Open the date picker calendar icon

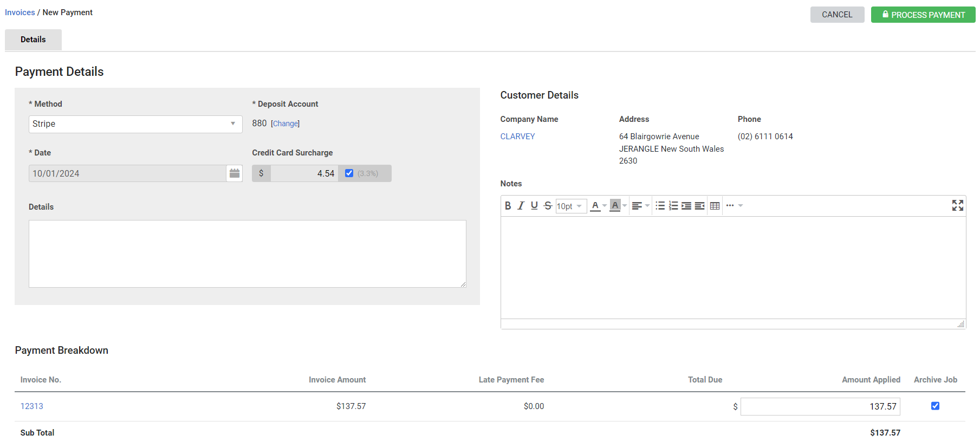235,173
